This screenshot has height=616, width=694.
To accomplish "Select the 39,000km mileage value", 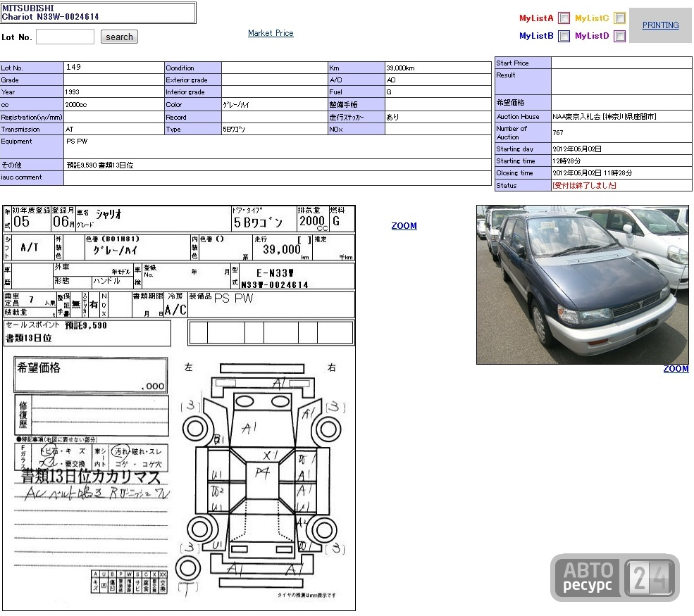I will tap(401, 68).
